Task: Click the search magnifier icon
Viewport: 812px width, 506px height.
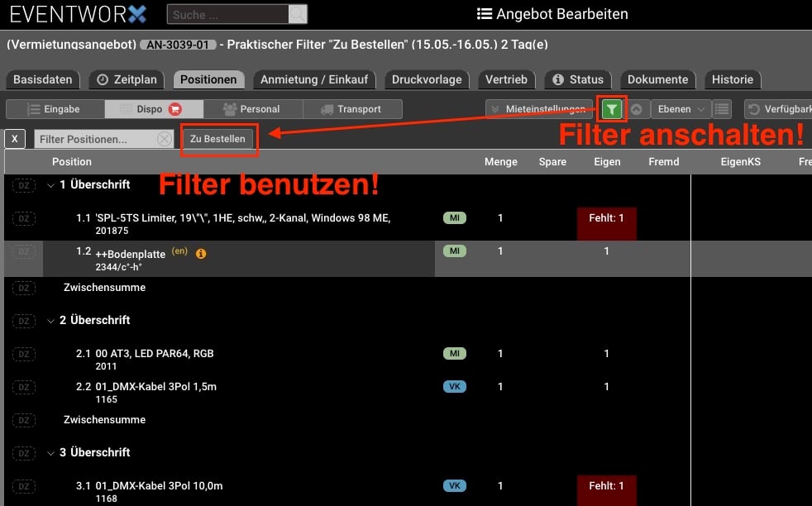Action: tap(298, 14)
